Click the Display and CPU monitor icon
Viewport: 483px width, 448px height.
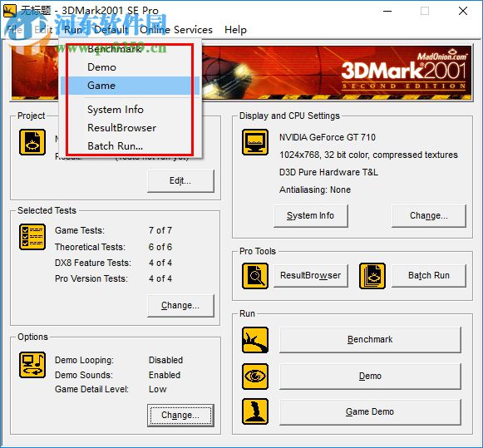[255, 142]
